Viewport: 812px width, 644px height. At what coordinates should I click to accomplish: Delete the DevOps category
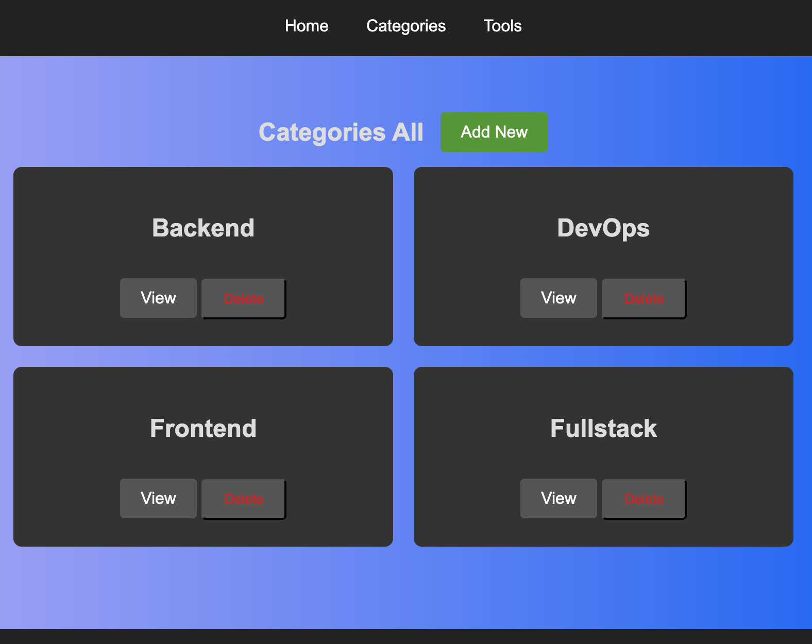pyautogui.click(x=644, y=299)
